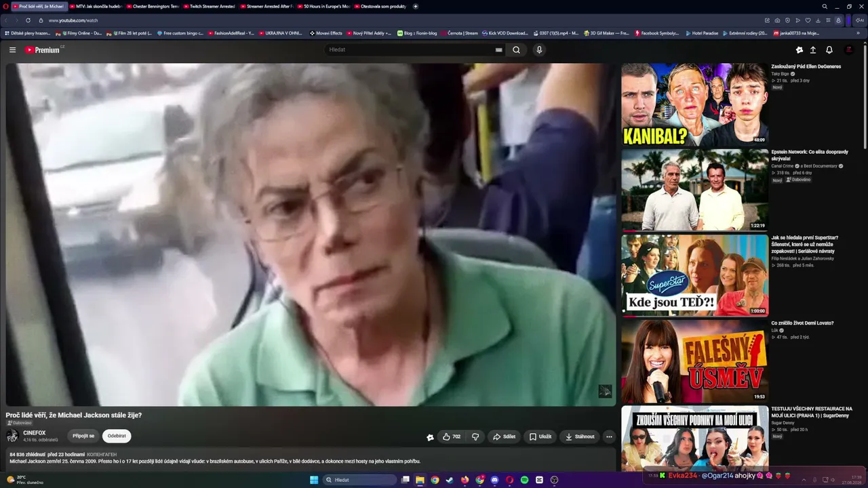The width and height of the screenshot is (868, 488).
Task: Launch Google Chrome from taskbar
Action: [x=435, y=480]
